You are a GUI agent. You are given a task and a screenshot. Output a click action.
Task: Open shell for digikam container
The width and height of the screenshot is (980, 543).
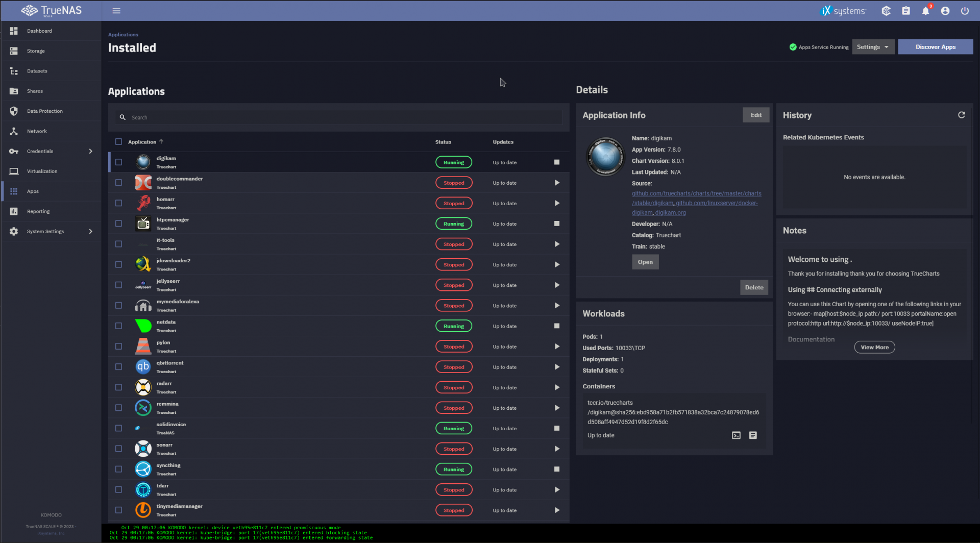click(x=736, y=435)
